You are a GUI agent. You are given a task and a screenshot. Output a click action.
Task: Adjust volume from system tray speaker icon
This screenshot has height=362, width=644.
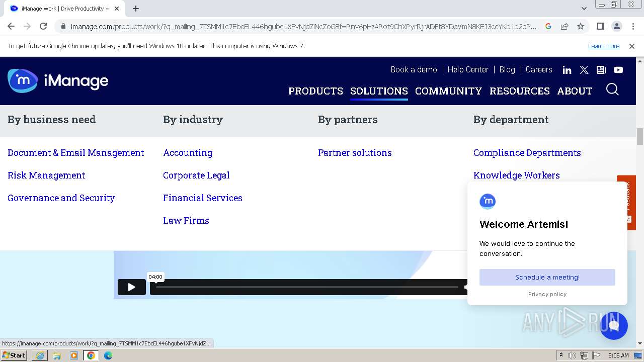pyautogui.click(x=572, y=355)
